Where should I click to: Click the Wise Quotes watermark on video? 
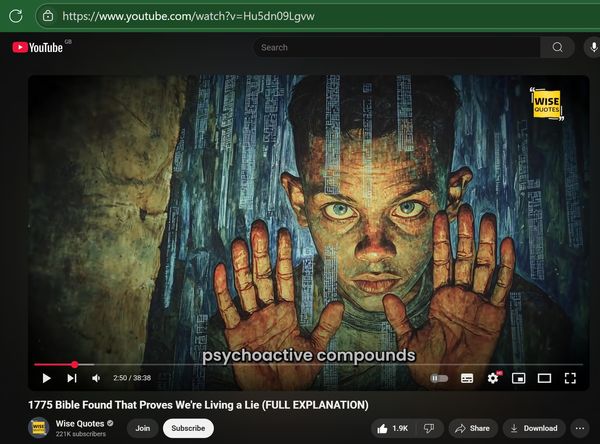(547, 104)
